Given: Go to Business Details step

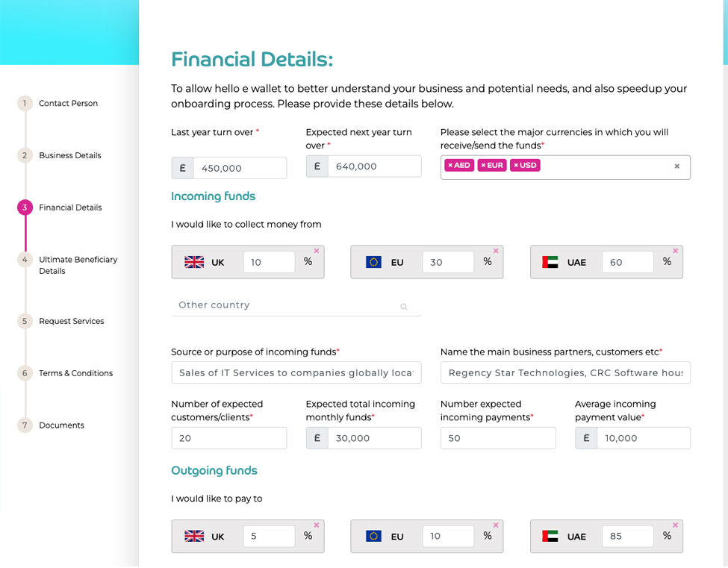Looking at the screenshot, I should click(69, 156).
